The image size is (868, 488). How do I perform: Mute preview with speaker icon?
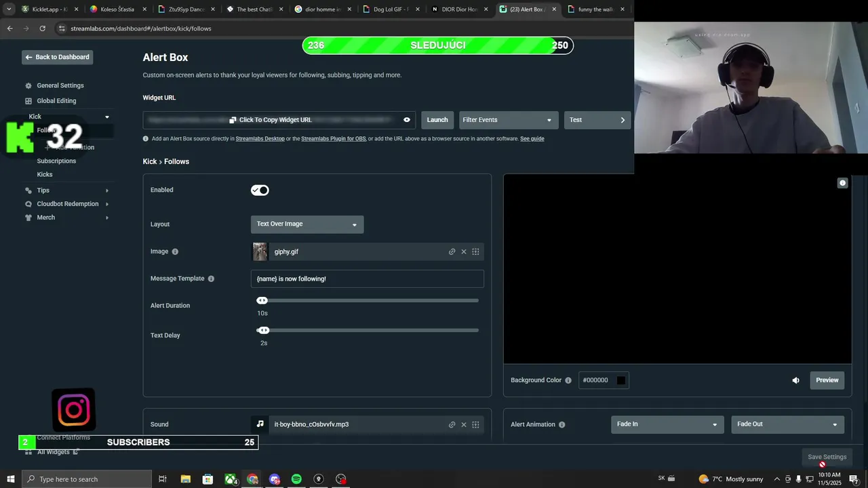(x=795, y=380)
